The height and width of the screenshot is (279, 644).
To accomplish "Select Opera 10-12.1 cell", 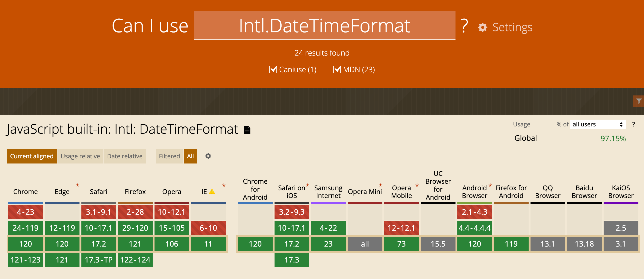I will 172,212.
